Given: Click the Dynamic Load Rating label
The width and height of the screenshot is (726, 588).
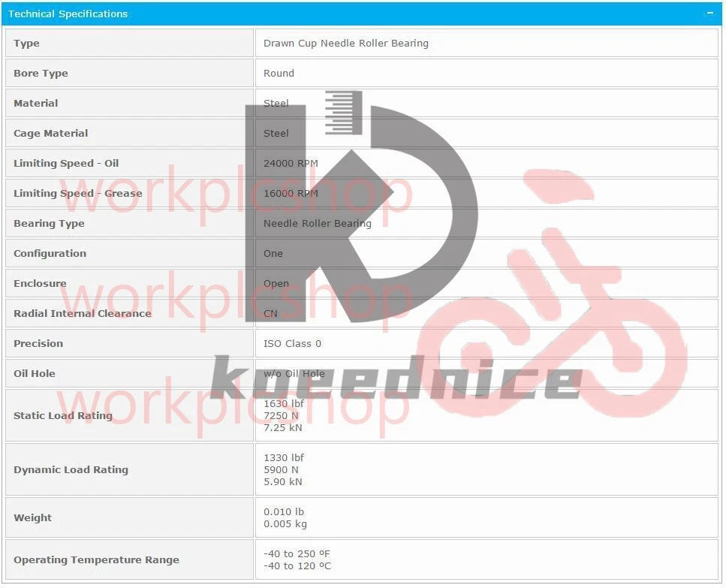Looking at the screenshot, I should pos(71,470).
